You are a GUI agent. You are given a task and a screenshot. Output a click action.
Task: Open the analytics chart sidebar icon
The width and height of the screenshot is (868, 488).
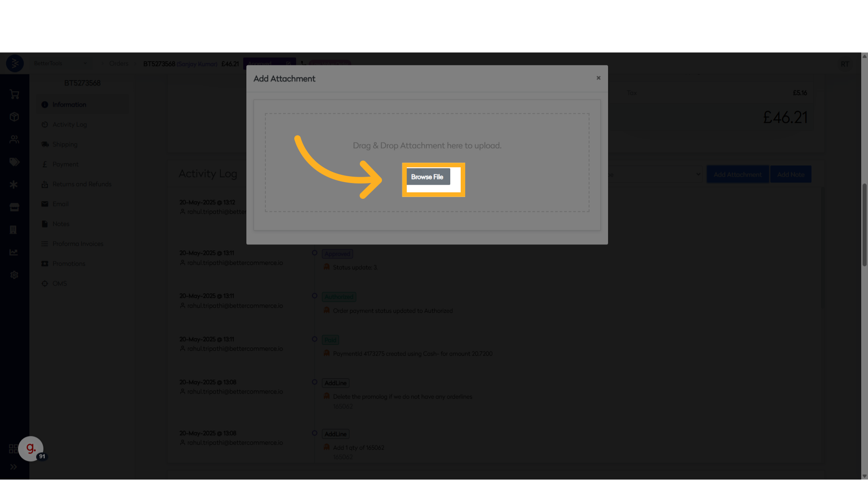(14, 252)
